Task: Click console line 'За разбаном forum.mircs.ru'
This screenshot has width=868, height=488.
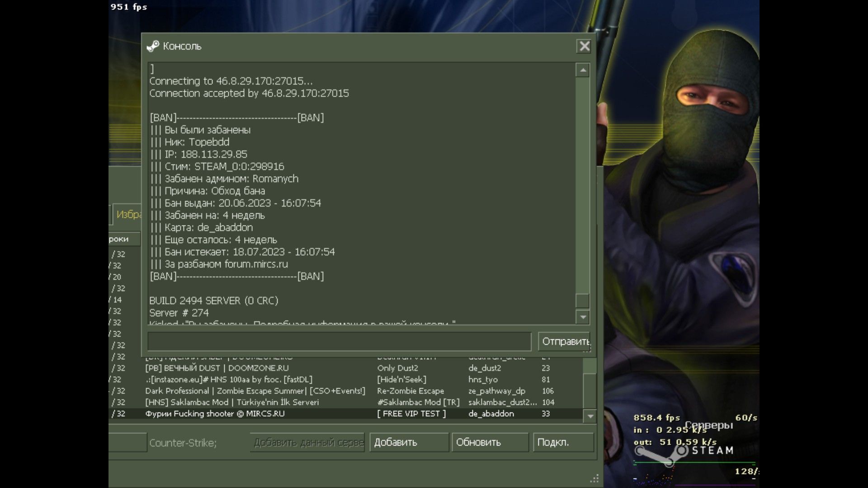Action: tap(219, 264)
